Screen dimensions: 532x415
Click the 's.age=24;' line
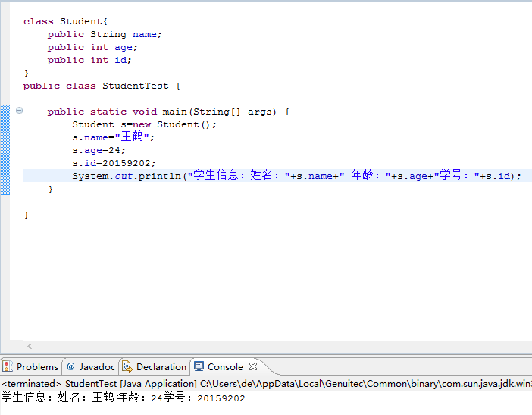99,150
